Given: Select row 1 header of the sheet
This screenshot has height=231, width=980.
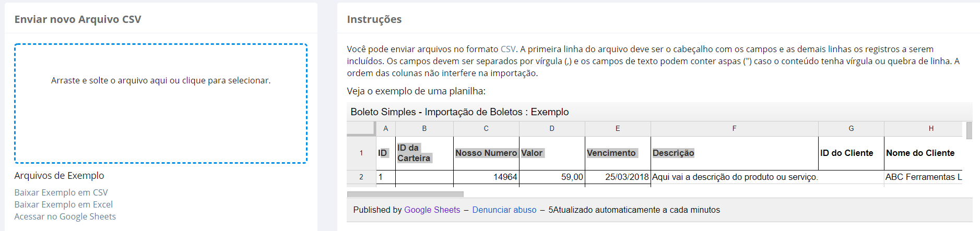Looking at the screenshot, I should 361,153.
